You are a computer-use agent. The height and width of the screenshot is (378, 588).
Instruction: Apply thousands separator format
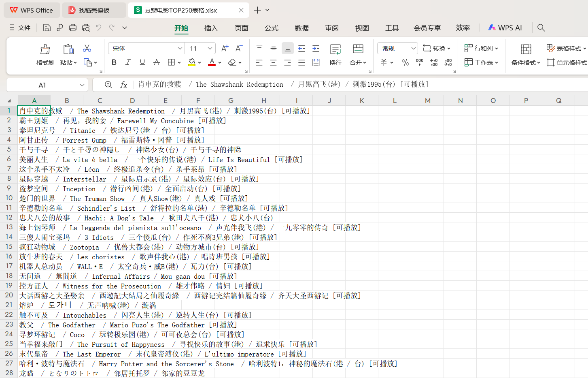click(x=420, y=62)
